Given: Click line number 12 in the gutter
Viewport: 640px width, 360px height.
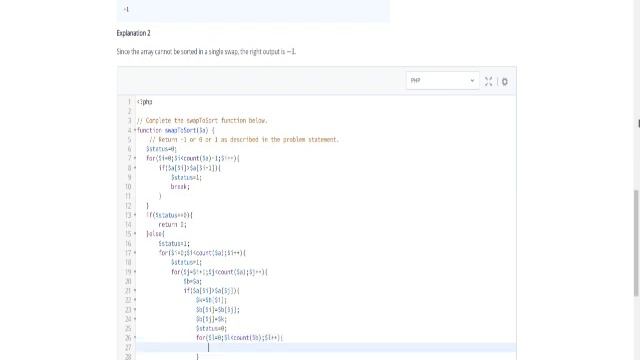Looking at the screenshot, I should [x=128, y=206].
